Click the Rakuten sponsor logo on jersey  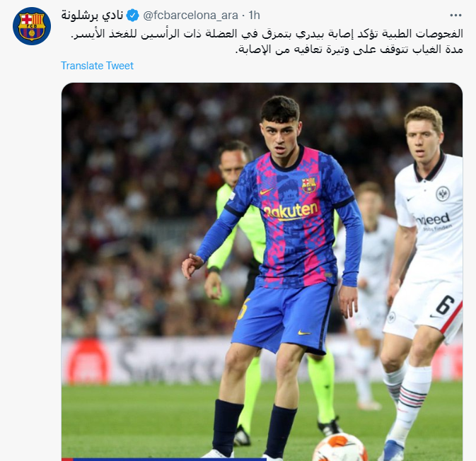[291, 211]
